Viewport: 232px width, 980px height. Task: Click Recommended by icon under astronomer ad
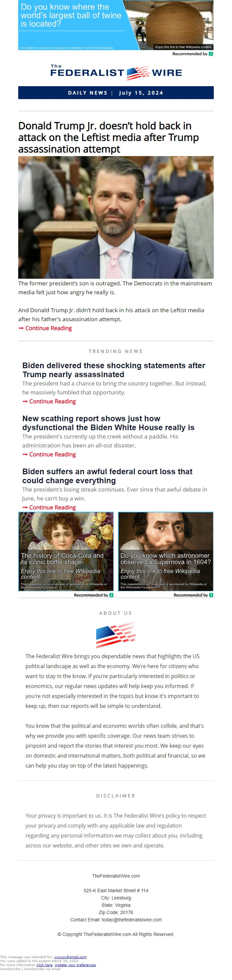(x=211, y=595)
